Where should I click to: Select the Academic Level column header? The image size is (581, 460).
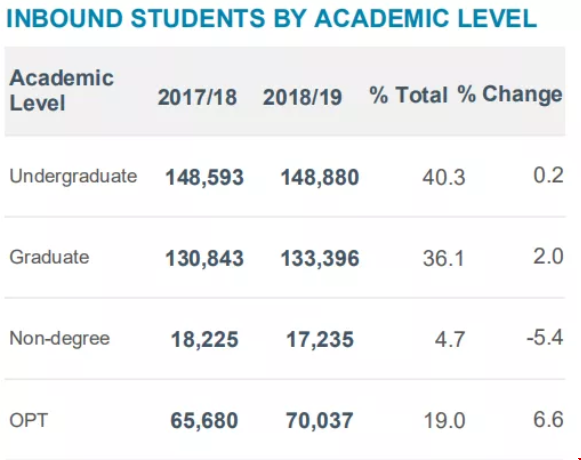(x=62, y=90)
